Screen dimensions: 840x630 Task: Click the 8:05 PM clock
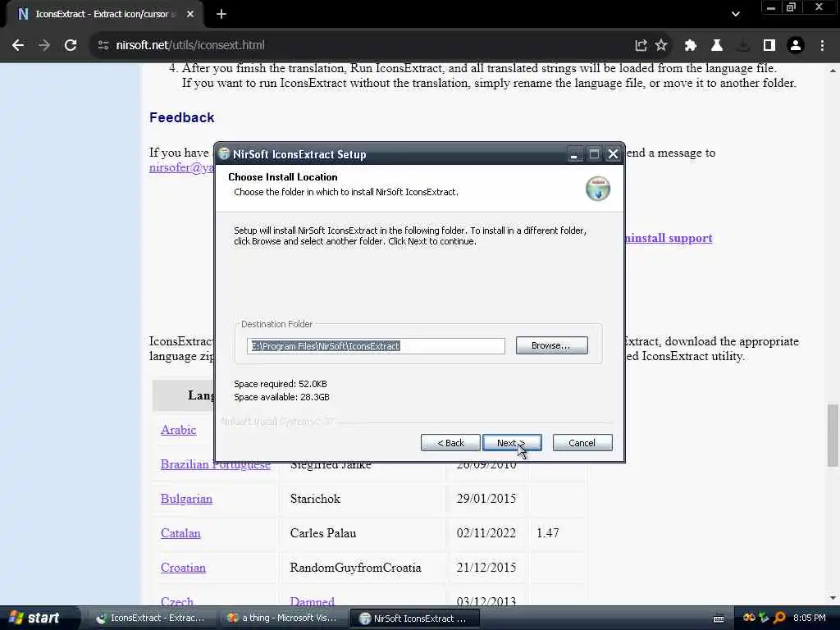(x=810, y=618)
